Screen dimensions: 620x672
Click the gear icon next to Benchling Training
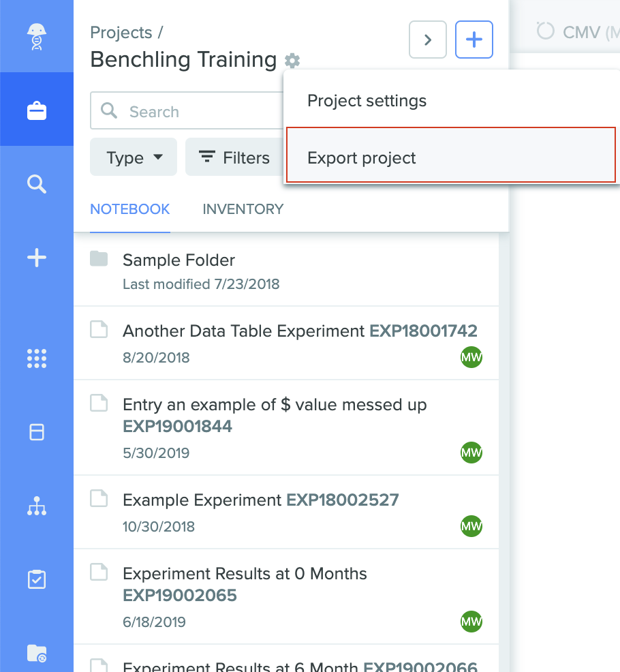(292, 61)
